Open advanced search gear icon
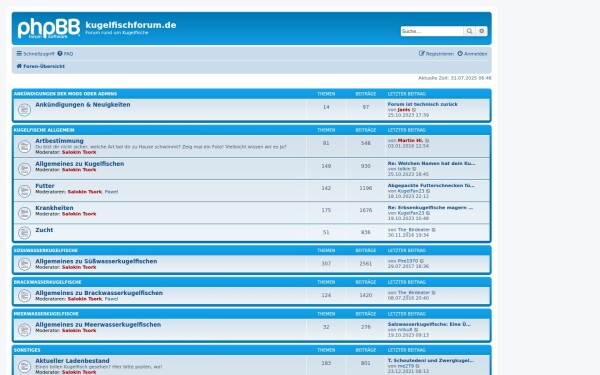Image resolution: width=600 pixels, height=375 pixels. coord(482,31)
